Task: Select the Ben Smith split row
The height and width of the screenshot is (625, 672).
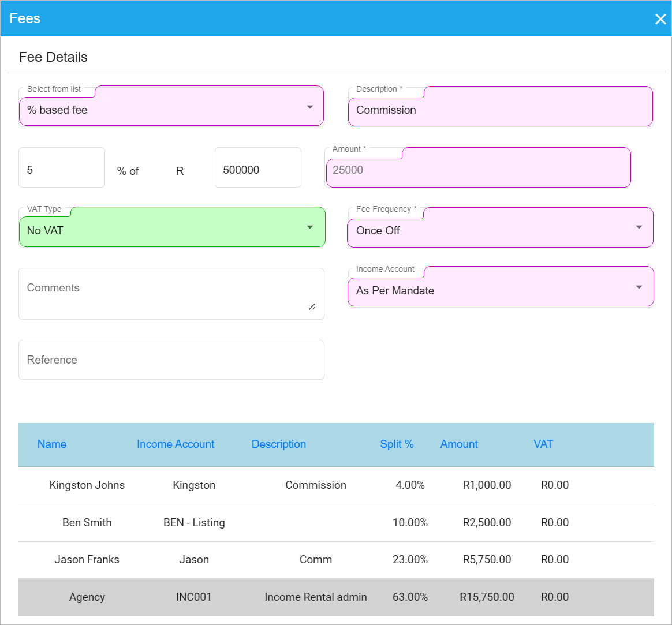Action: pyautogui.click(x=87, y=522)
